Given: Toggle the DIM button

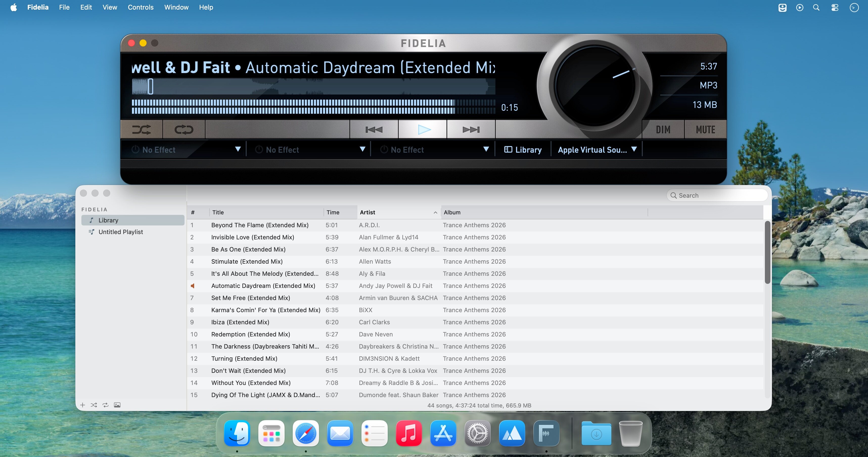Looking at the screenshot, I should (663, 129).
